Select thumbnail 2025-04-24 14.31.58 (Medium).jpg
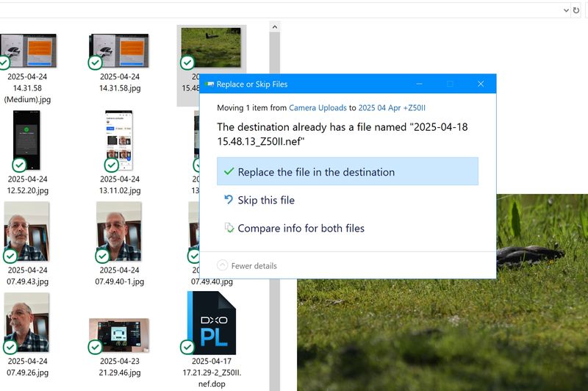The width and height of the screenshot is (588, 391). click(x=28, y=51)
